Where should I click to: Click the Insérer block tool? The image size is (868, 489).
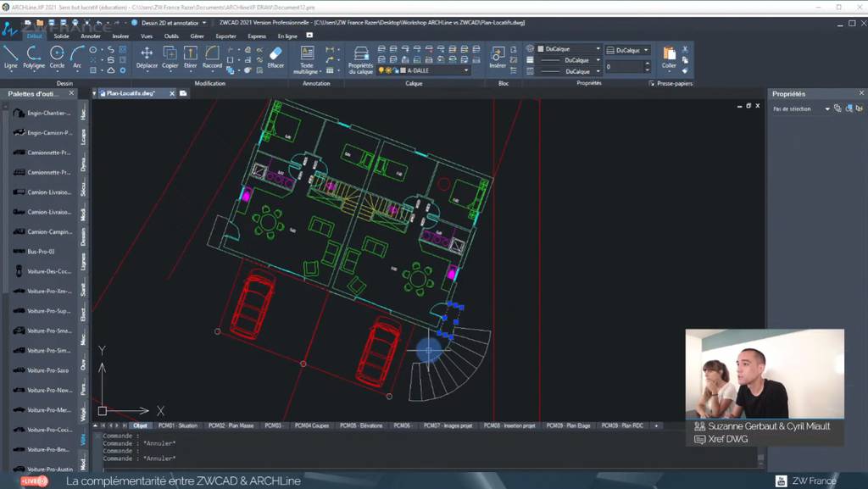pos(498,57)
